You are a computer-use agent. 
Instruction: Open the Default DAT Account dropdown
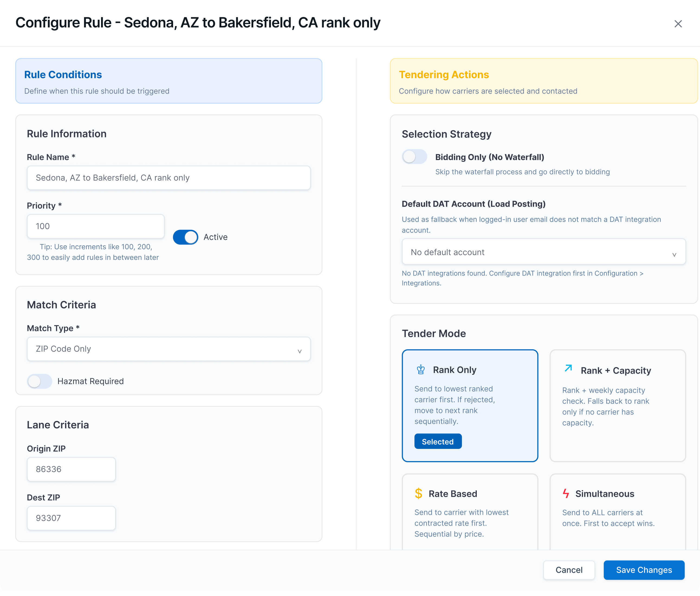[x=544, y=252]
